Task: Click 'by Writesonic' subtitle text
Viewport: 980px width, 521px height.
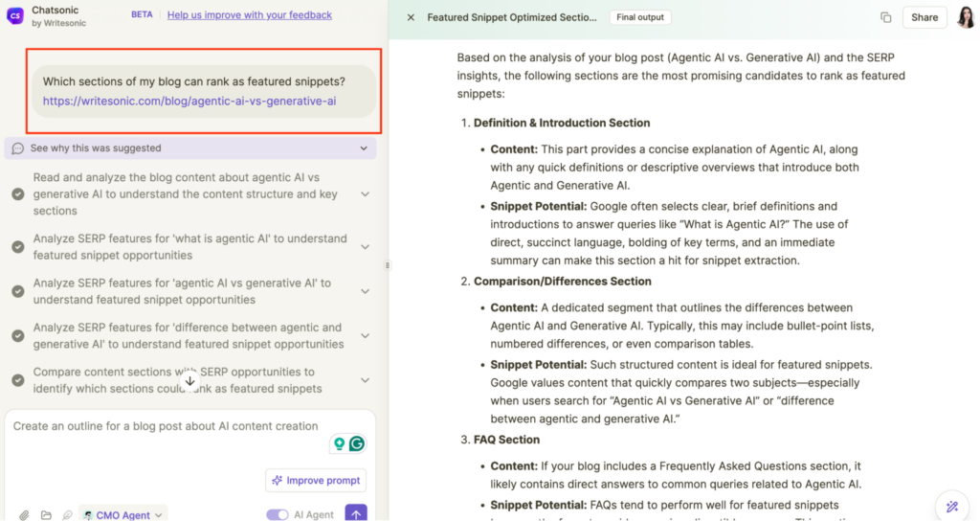Action: pyautogui.click(x=58, y=23)
